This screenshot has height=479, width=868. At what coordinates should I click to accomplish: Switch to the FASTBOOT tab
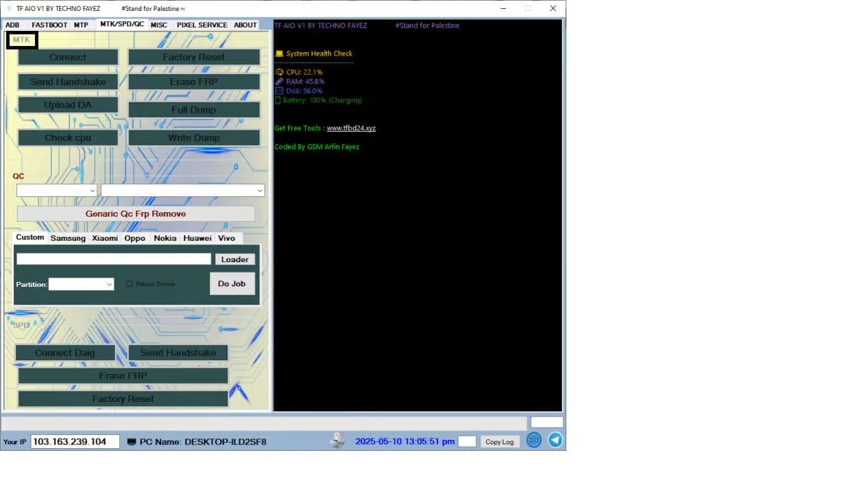pos(49,25)
